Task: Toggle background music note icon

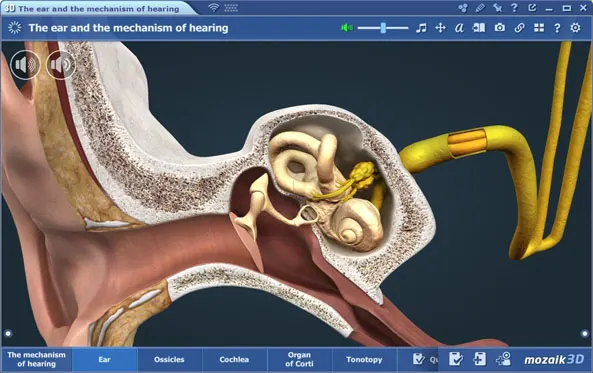Action: pyautogui.click(x=421, y=28)
